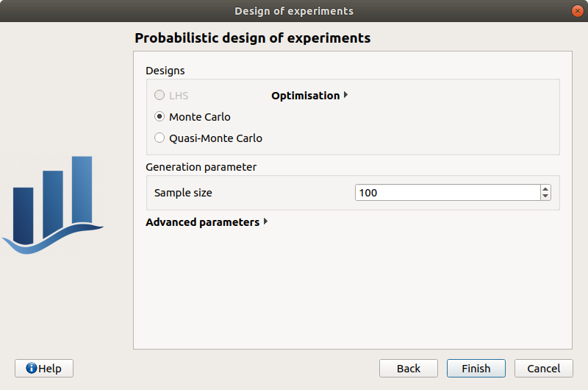Expand the Optimisation section arrow

pos(345,96)
